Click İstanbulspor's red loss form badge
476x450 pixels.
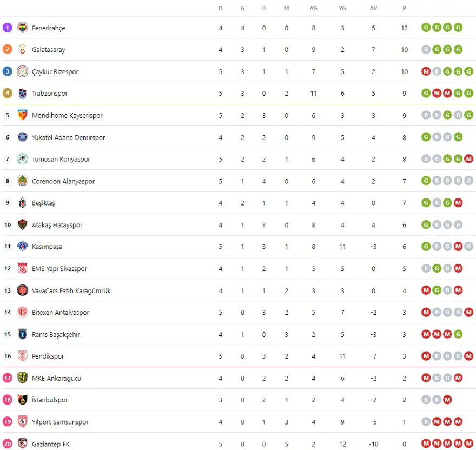pos(447,400)
